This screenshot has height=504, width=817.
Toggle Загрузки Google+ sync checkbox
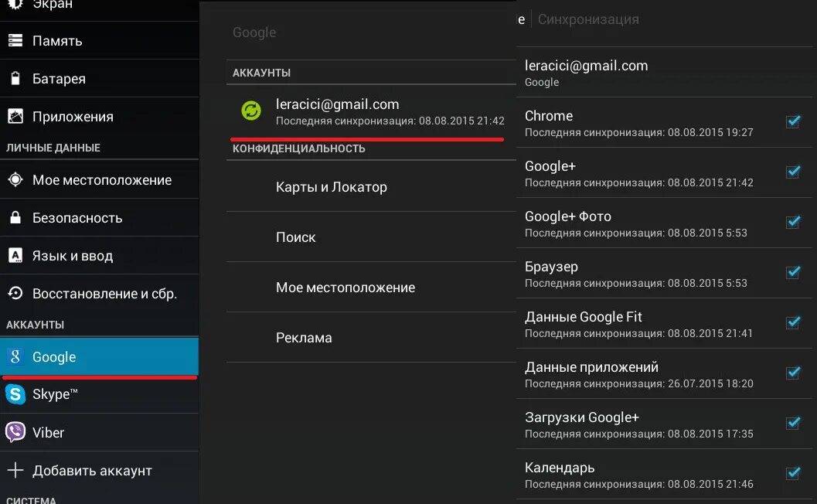(x=793, y=423)
